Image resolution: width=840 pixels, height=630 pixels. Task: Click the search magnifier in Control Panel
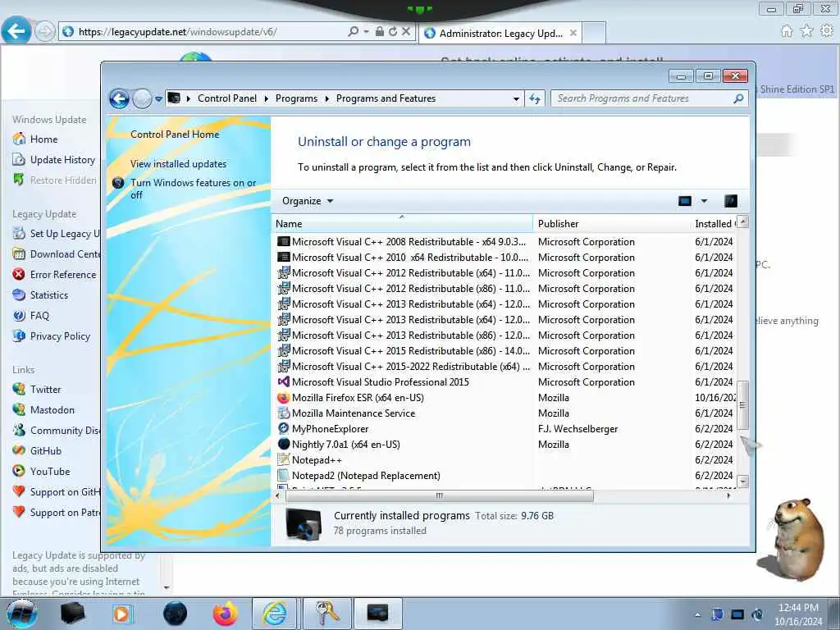tap(738, 98)
